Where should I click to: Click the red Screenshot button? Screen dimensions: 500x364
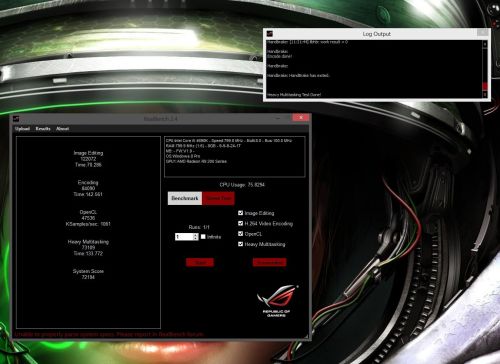point(269,263)
